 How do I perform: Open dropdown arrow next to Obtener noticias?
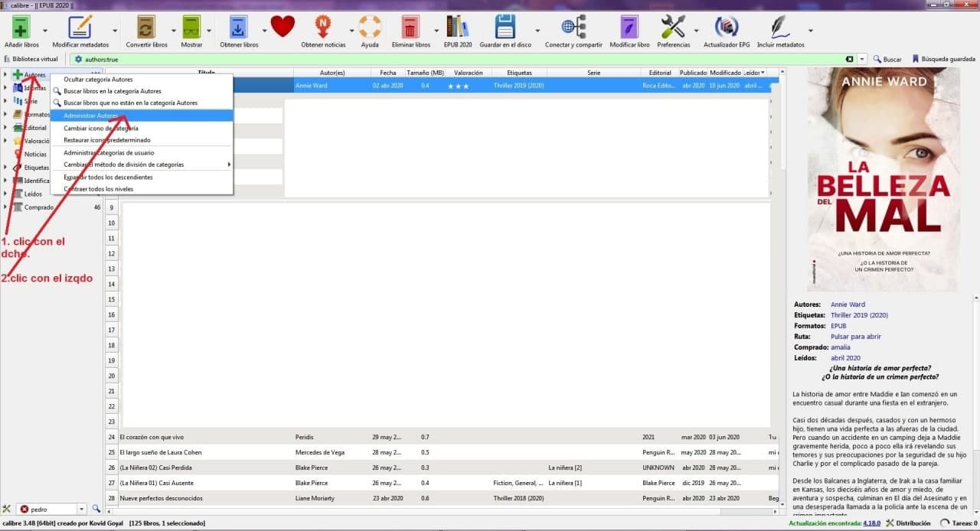(x=352, y=31)
